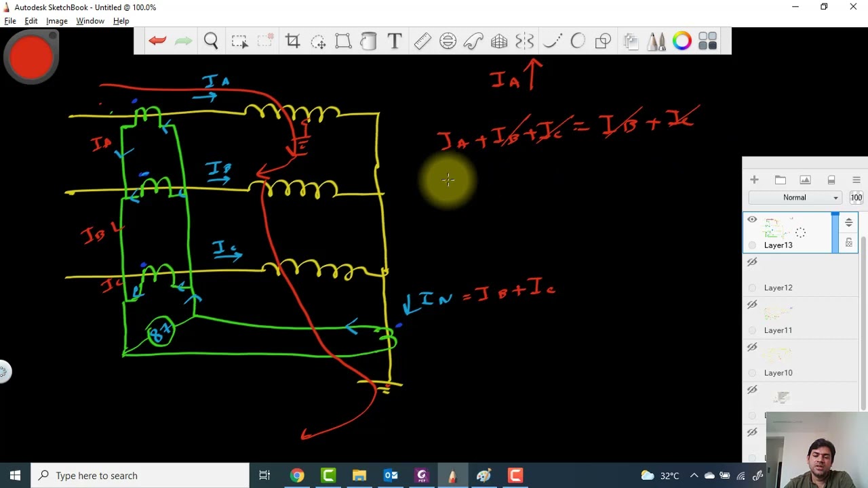
Task: Launch Chrome from the taskbar
Action: (x=297, y=475)
